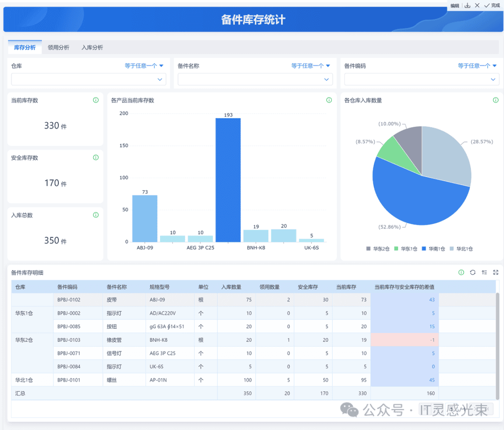Click the 编辑 edit button

click(x=455, y=6)
